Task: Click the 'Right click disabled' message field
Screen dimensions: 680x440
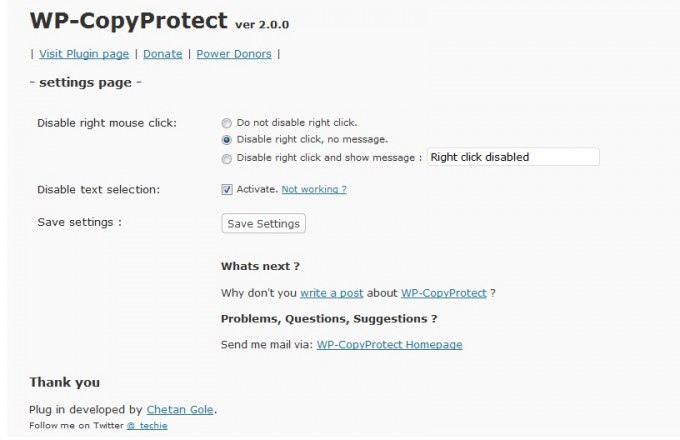Action: (x=513, y=157)
